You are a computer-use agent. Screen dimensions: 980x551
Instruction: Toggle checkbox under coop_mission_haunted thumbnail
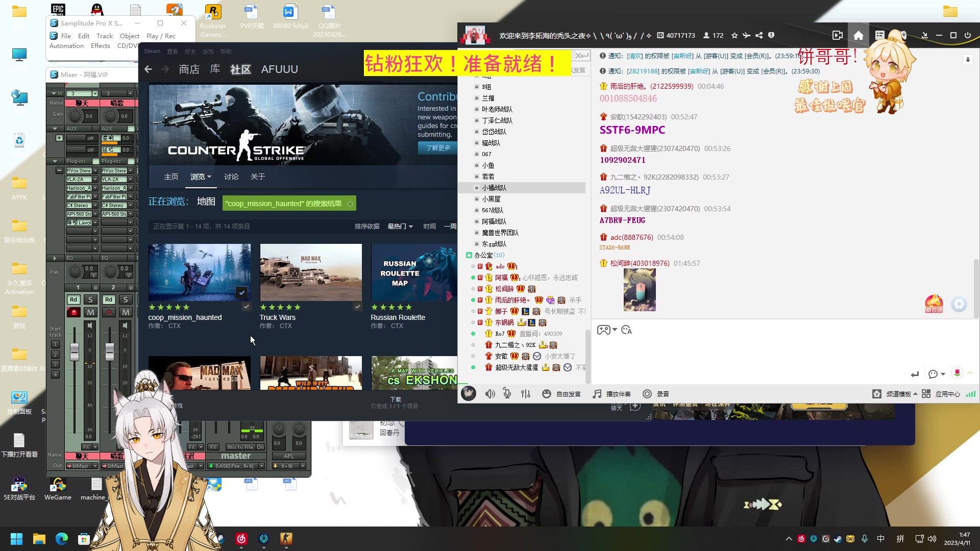pos(247,307)
